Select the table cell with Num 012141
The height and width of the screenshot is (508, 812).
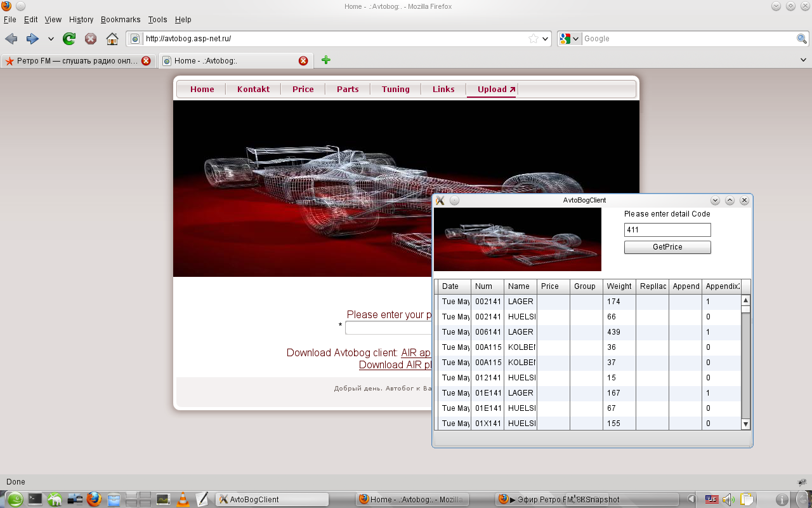(487, 378)
